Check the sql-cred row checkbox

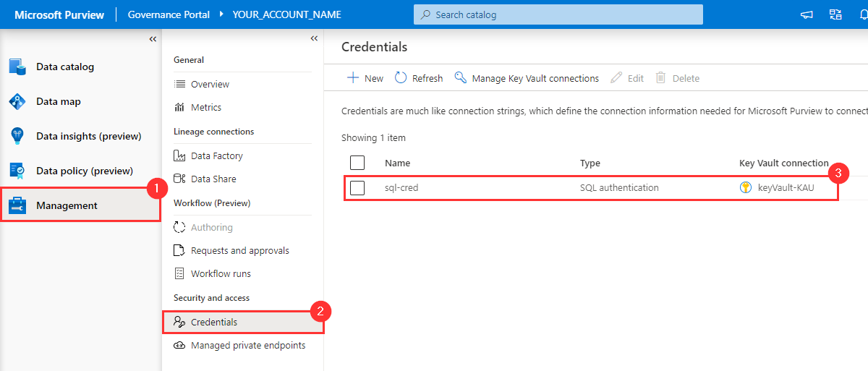click(x=357, y=187)
